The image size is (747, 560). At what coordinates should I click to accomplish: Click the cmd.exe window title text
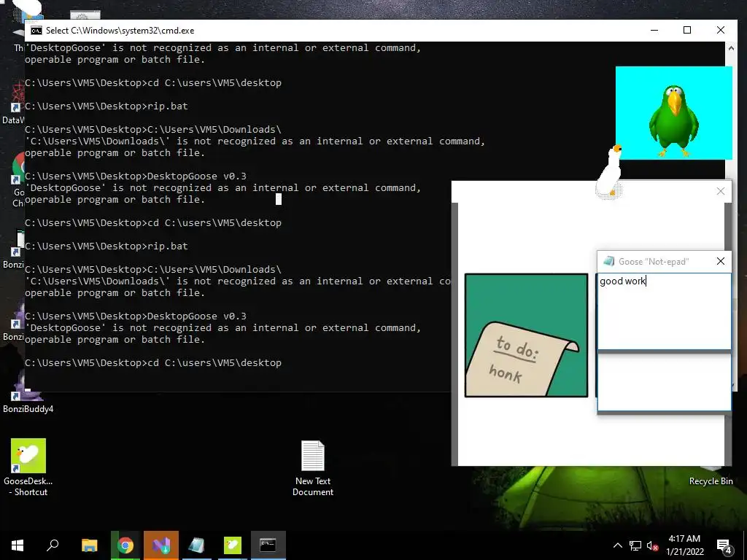click(120, 31)
